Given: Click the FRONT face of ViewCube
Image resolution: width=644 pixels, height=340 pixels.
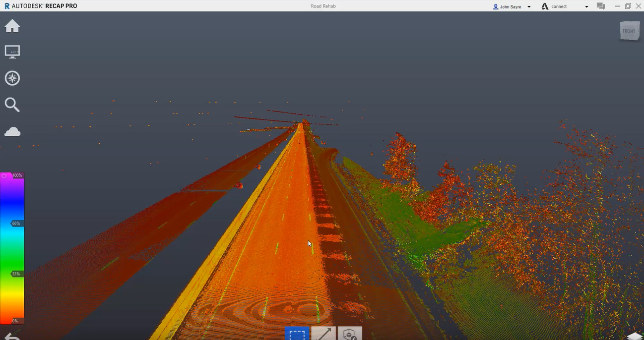Looking at the screenshot, I should pyautogui.click(x=629, y=31).
